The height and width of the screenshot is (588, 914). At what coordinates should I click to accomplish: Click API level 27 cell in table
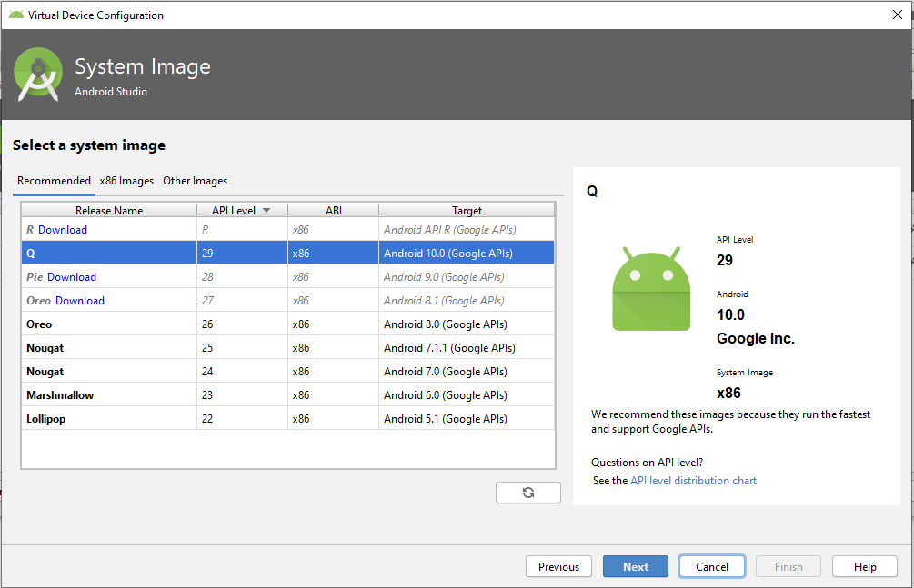(x=243, y=301)
